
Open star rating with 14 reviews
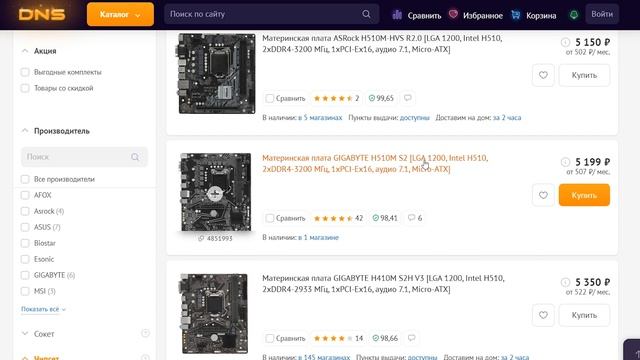coord(338,338)
